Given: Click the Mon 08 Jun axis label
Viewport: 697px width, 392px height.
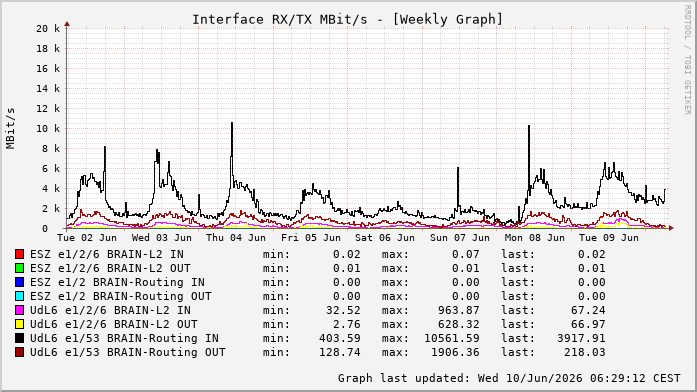Looking at the screenshot, I should tap(535, 238).
